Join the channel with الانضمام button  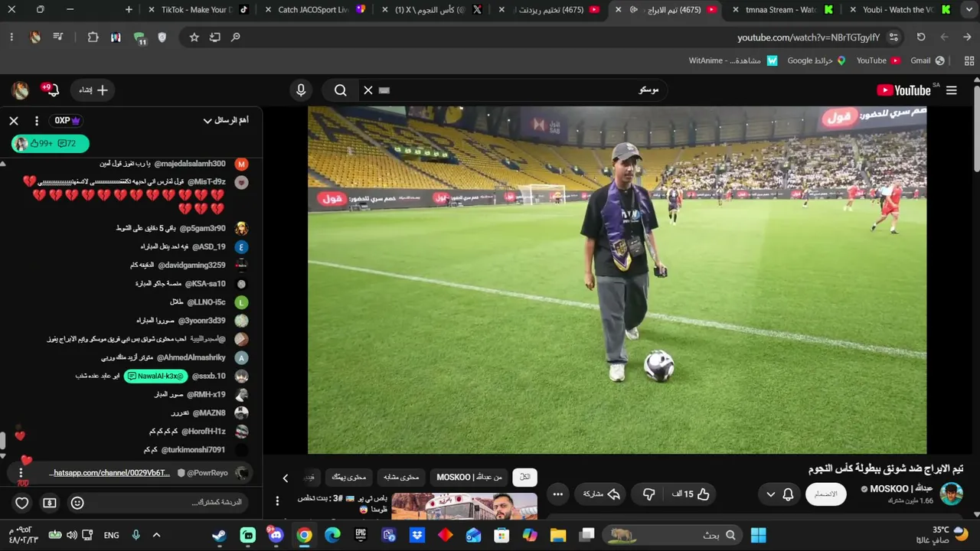click(x=825, y=494)
